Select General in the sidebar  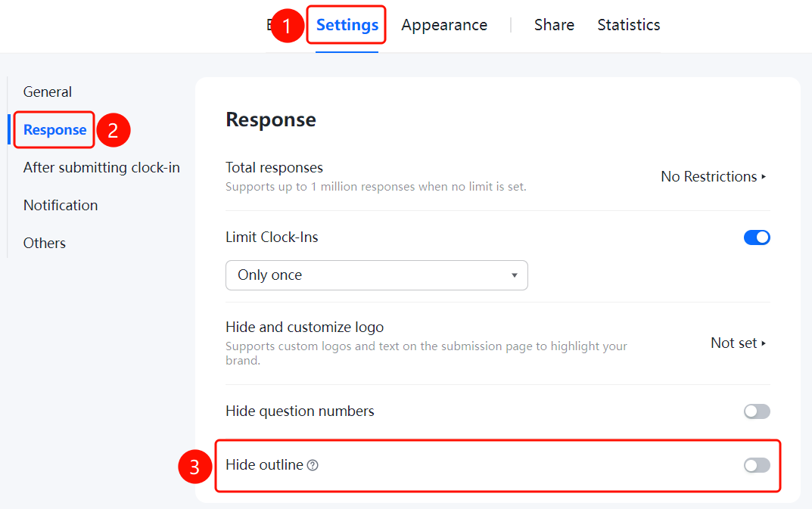pos(48,92)
